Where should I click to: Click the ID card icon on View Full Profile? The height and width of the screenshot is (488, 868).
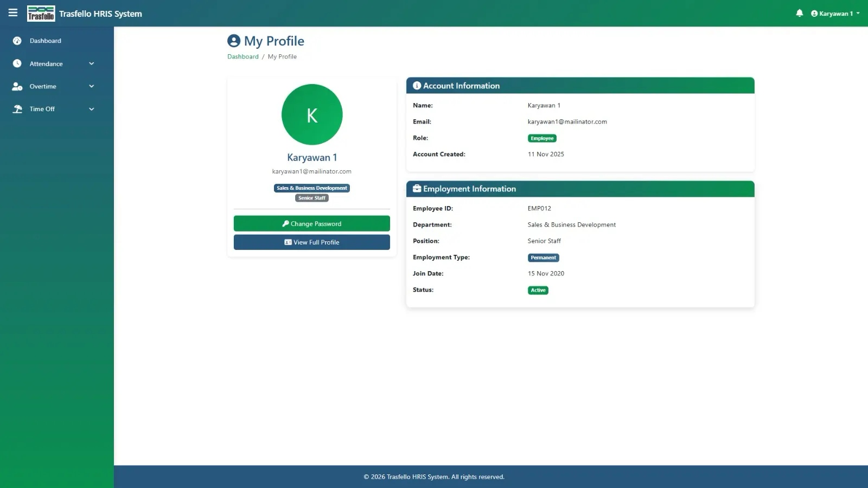[x=288, y=242]
